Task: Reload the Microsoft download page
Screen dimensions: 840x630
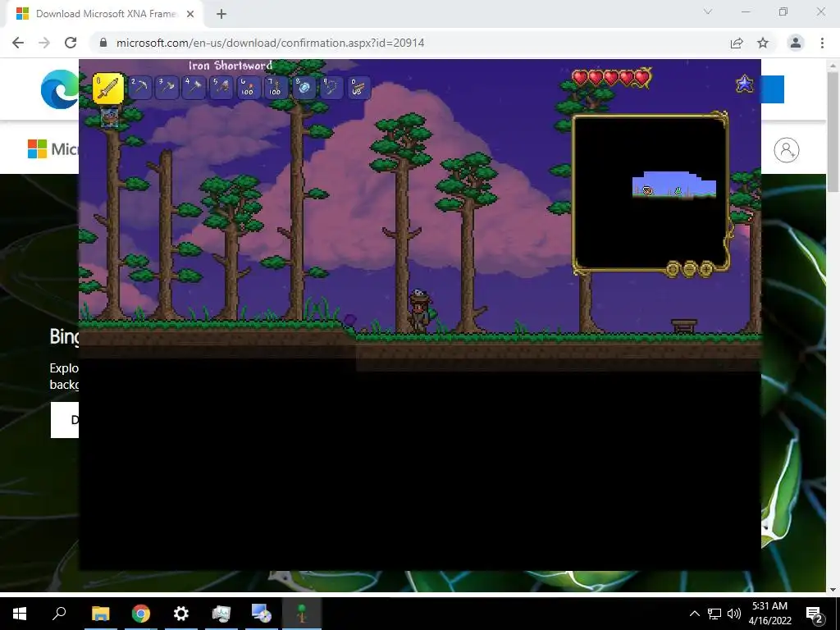Action: click(x=71, y=43)
